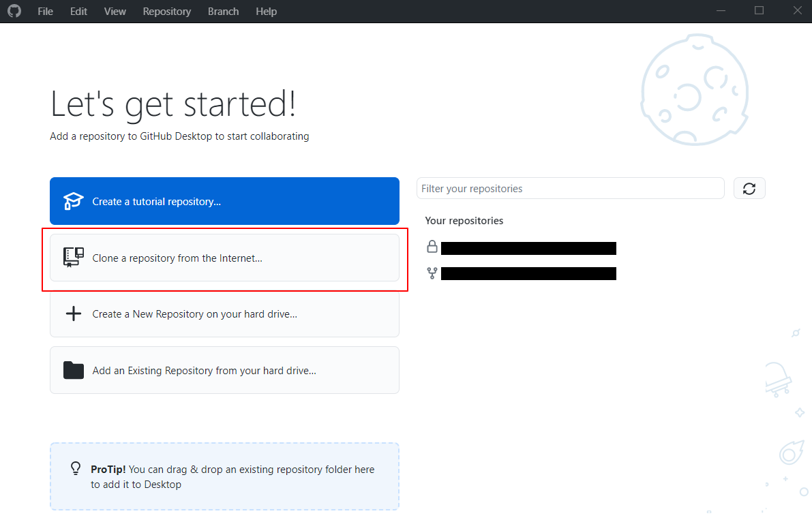Open the Help menu
The width and height of the screenshot is (812, 520).
(x=266, y=11)
